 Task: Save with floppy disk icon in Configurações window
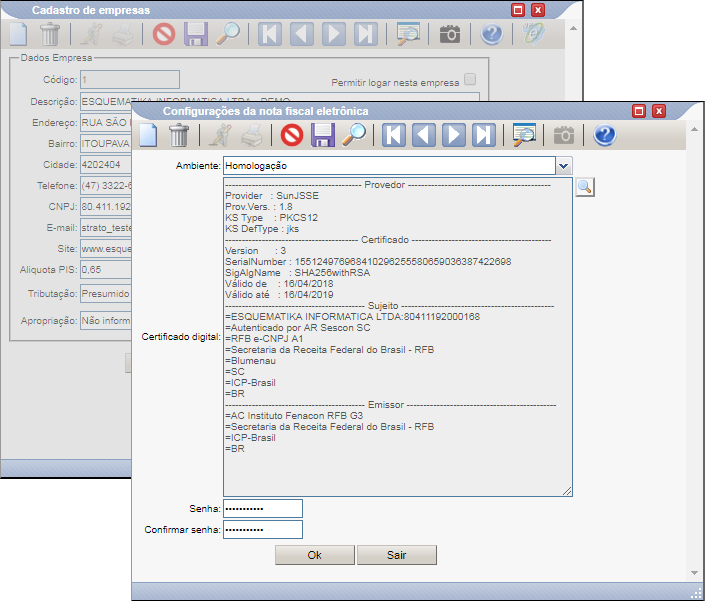(323, 135)
